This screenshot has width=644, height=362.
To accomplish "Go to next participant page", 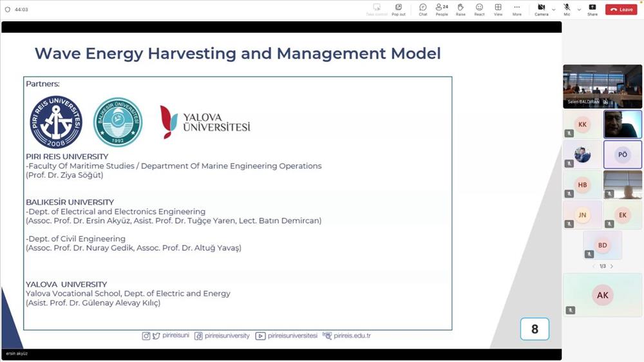I will tap(612, 266).
